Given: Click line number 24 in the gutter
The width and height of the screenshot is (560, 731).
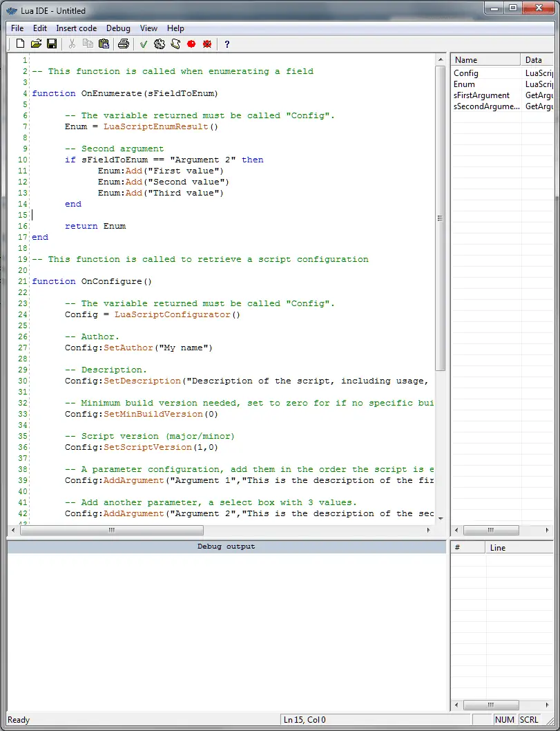Looking at the screenshot, I should pos(23,314).
